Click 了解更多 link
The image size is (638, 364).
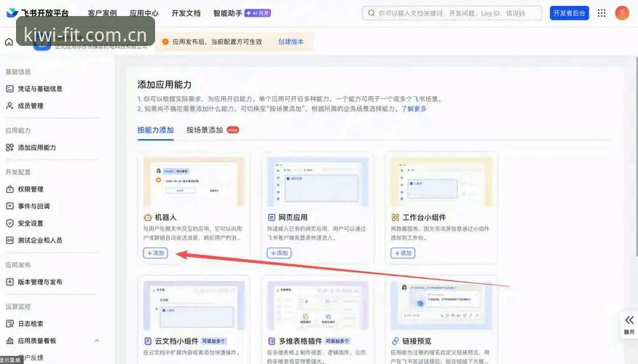pos(414,108)
